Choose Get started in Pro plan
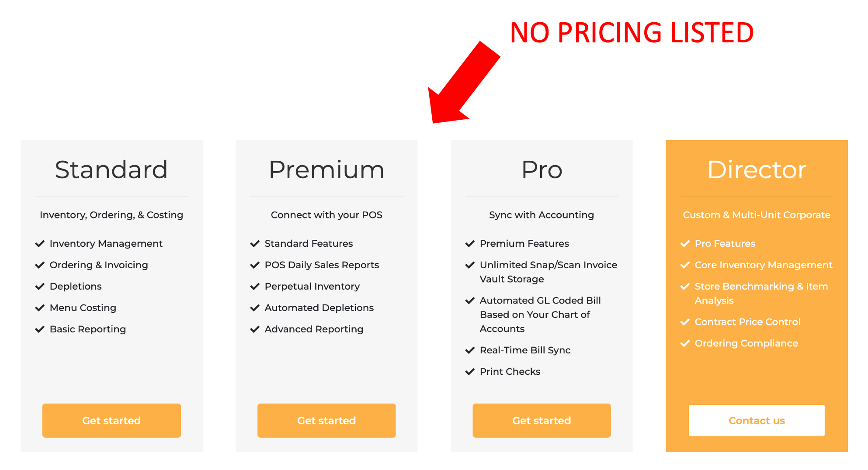 click(542, 421)
